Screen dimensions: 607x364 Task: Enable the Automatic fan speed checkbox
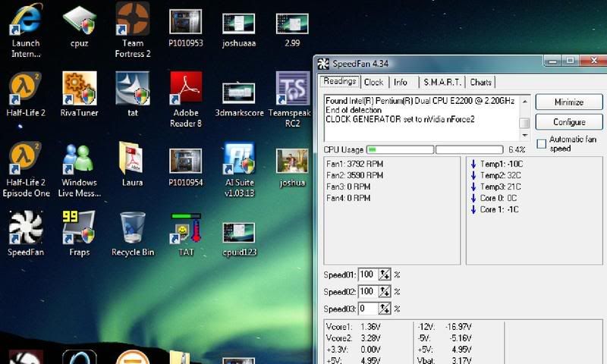(x=542, y=144)
